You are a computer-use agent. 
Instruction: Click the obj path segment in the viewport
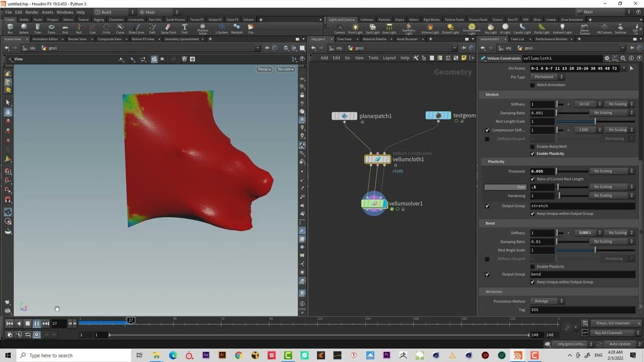[32, 48]
